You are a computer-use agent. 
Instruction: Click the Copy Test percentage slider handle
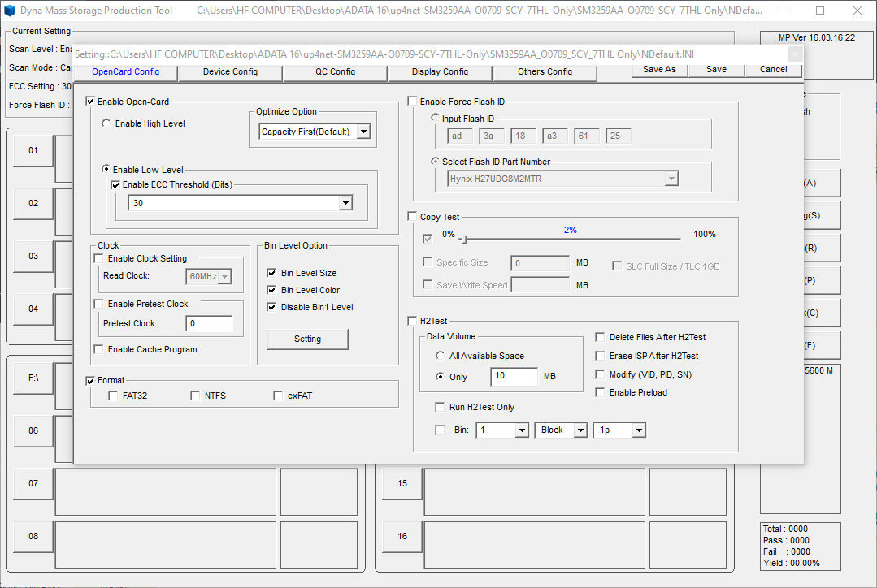click(x=465, y=240)
